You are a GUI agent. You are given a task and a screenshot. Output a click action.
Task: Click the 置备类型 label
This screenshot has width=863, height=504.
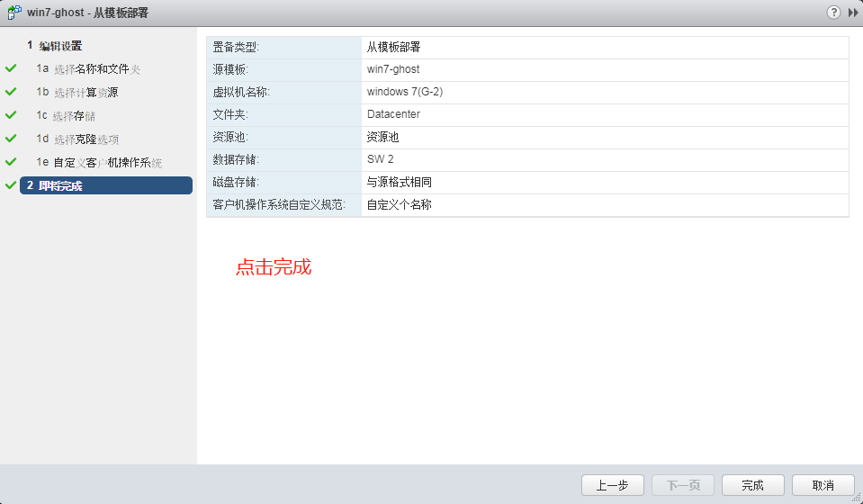(236, 48)
